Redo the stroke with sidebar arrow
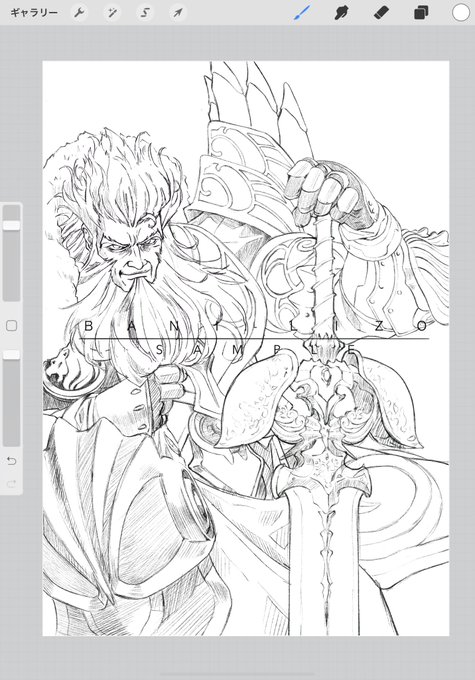Image resolution: width=475 pixels, height=680 pixels. (x=12, y=484)
